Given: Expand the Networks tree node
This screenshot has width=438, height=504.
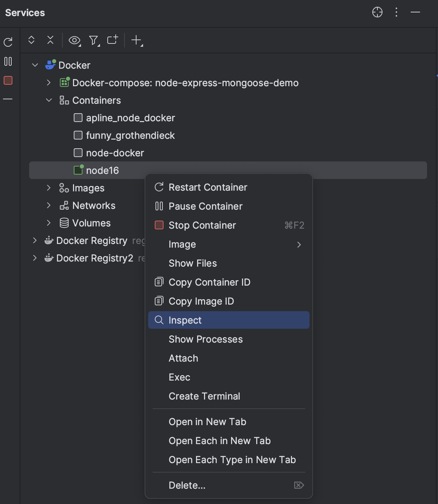Looking at the screenshot, I should coord(49,205).
